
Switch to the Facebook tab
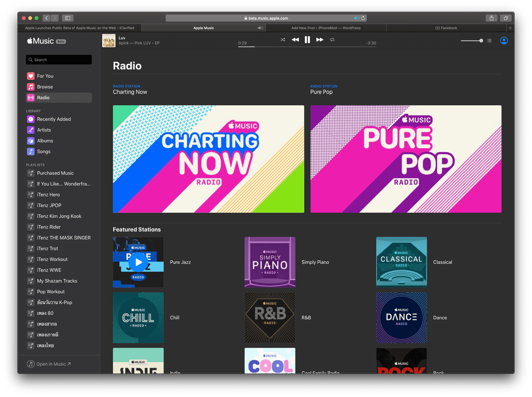[x=447, y=28]
